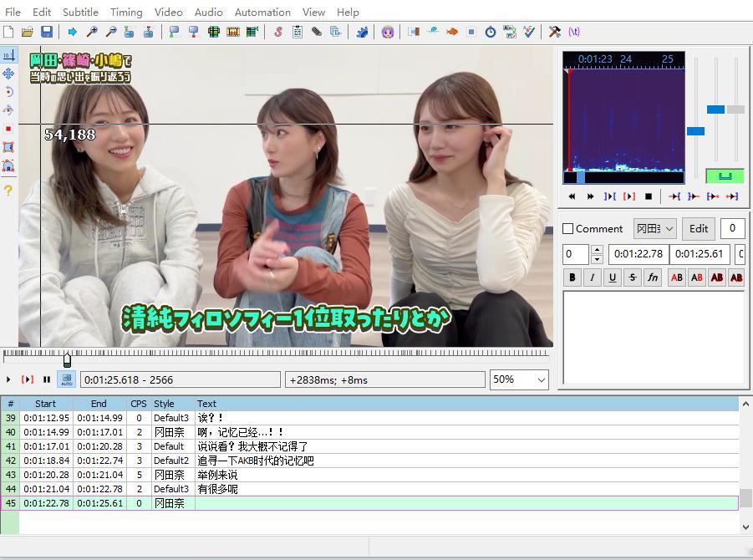Image resolution: width=753 pixels, height=560 pixels.
Task: Click the video seek bar slider handle
Action: tap(67, 359)
